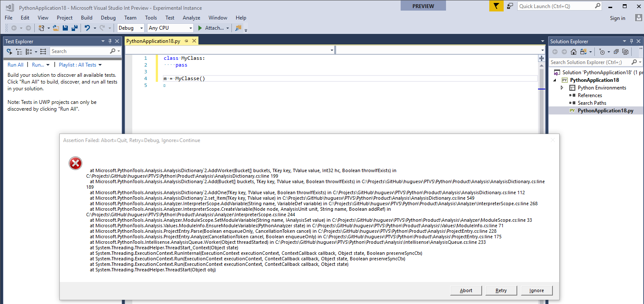The height and width of the screenshot is (304, 644).
Task: Click the Undo icon on the toolbar
Action: pos(87,28)
